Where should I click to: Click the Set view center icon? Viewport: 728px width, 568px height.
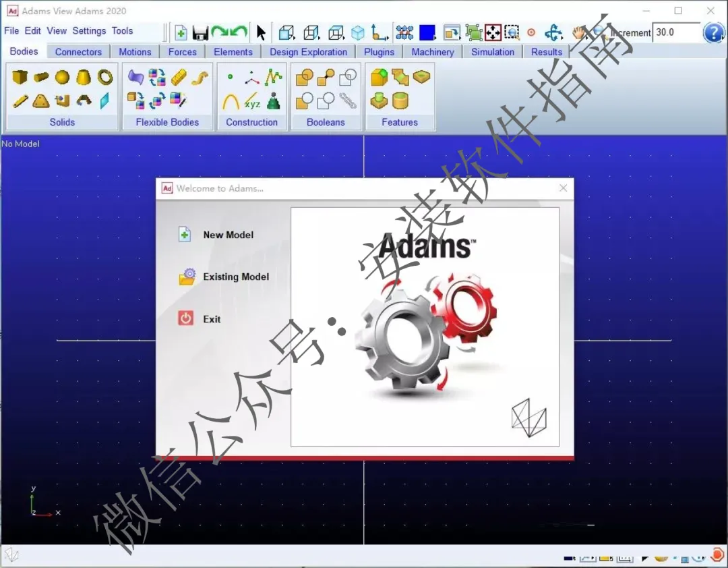[531, 32]
